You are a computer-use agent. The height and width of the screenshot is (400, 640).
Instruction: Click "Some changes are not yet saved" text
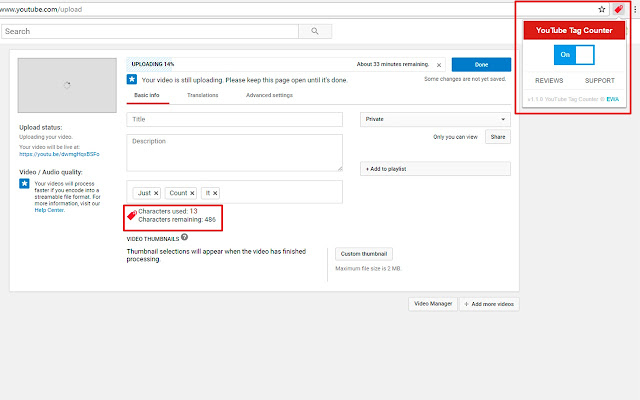tap(465, 79)
